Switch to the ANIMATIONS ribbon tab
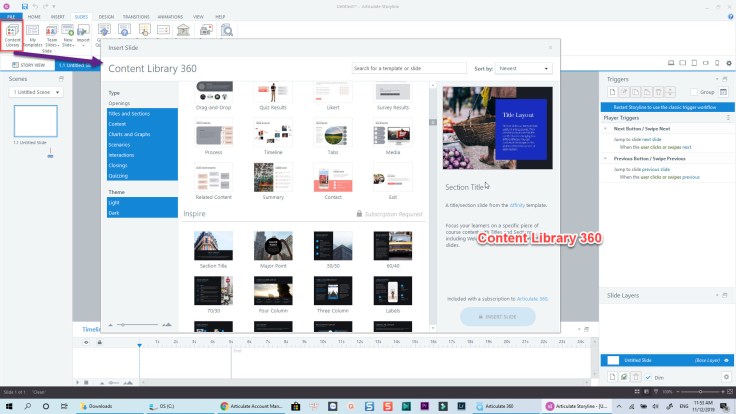This screenshot has width=736, height=414. [x=170, y=16]
